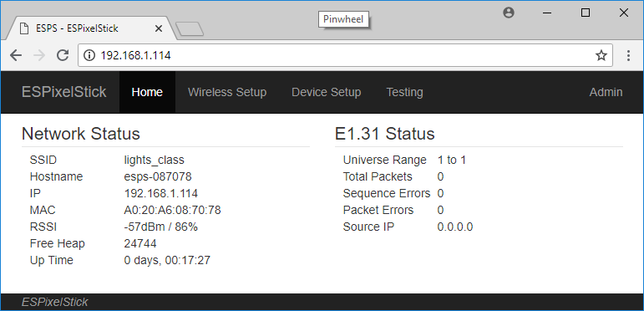Close the ESPS - ESPixelStick tab
Image resolution: width=644 pixels, height=311 pixels.
pos(159,28)
